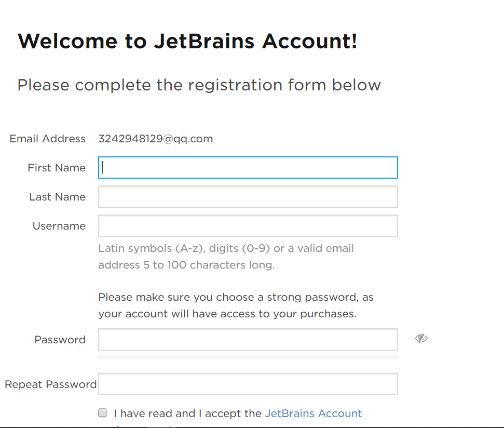Open the JetBrains Account agreement link

pyautogui.click(x=314, y=413)
